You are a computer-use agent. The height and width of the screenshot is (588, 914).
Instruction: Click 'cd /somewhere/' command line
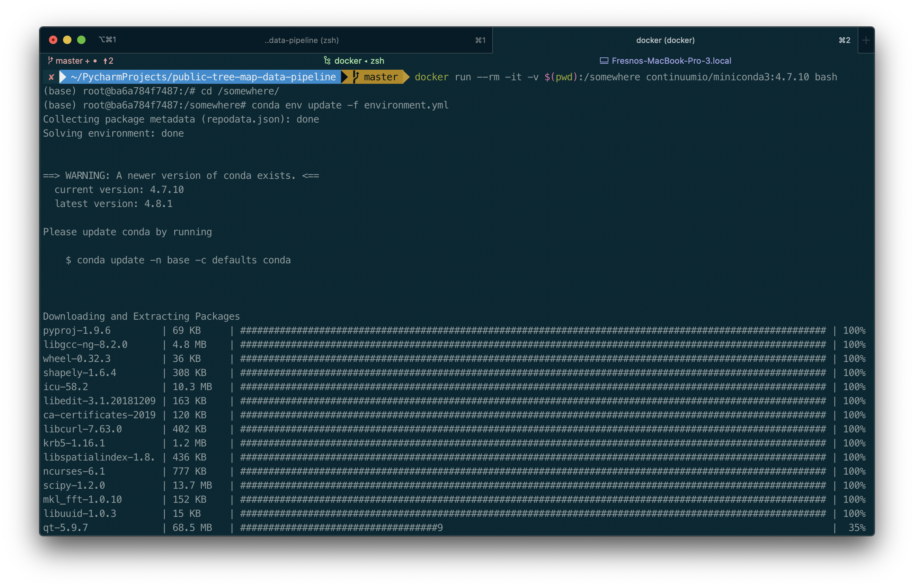tap(240, 91)
